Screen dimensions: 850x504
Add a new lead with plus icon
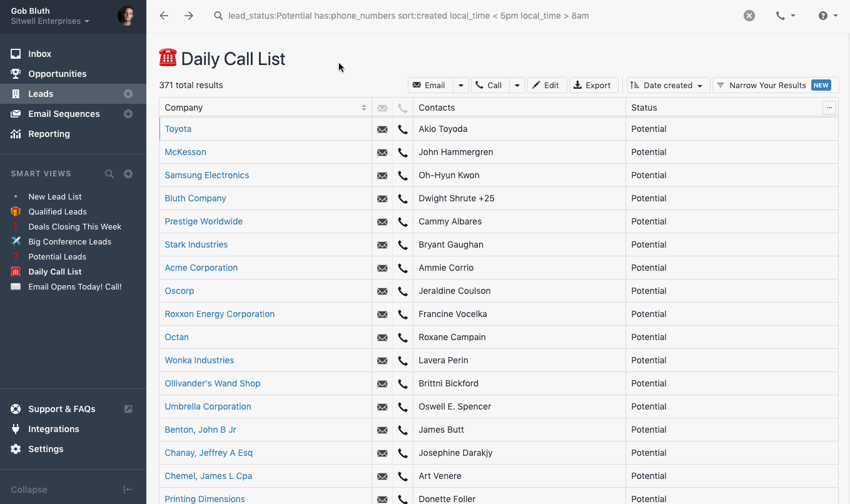128,94
